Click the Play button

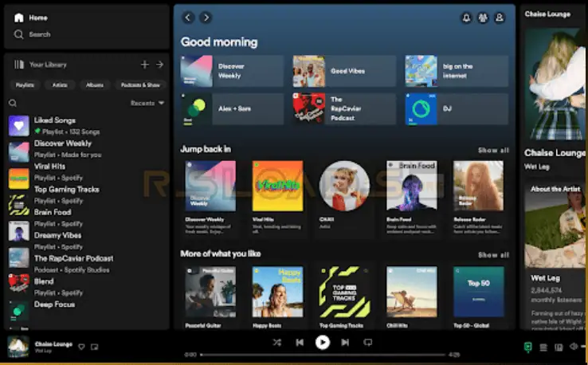[x=323, y=342]
